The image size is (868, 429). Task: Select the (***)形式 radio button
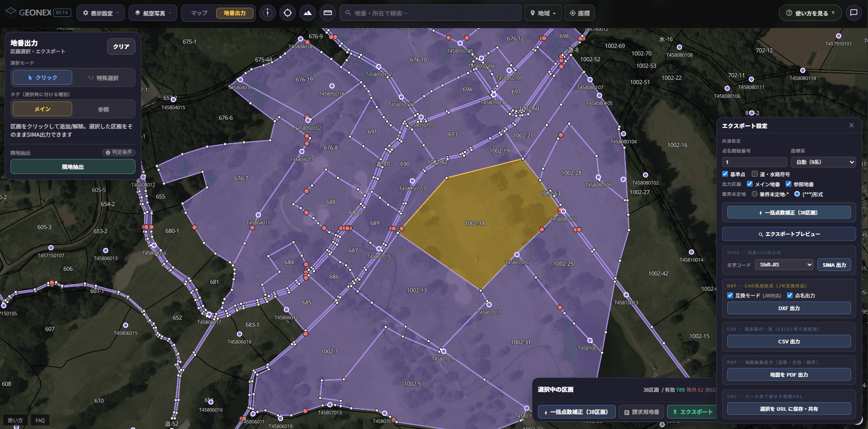tap(797, 194)
